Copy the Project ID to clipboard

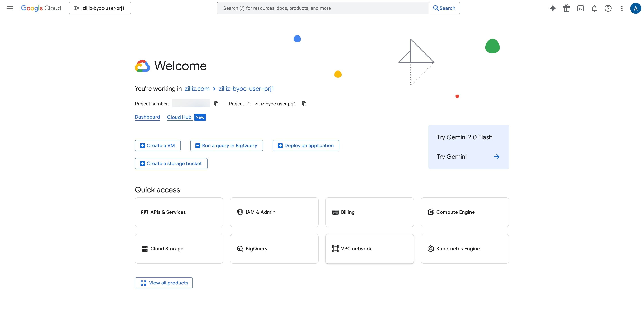(304, 104)
